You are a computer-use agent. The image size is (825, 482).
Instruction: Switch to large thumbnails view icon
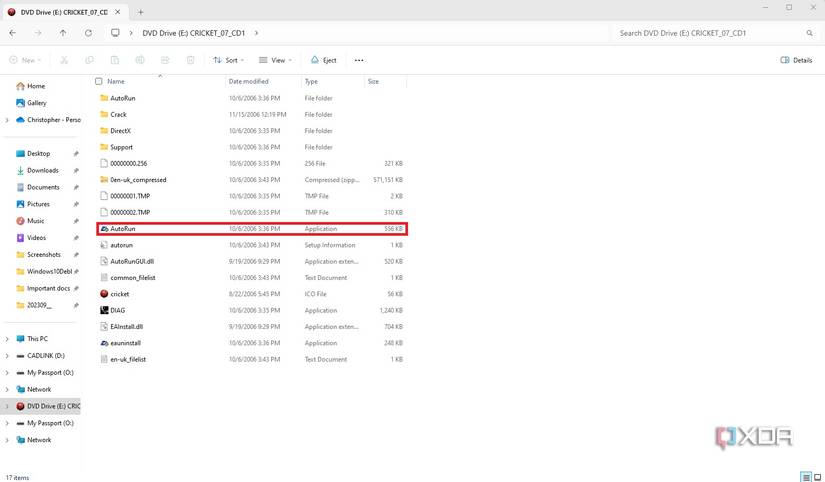(818, 477)
